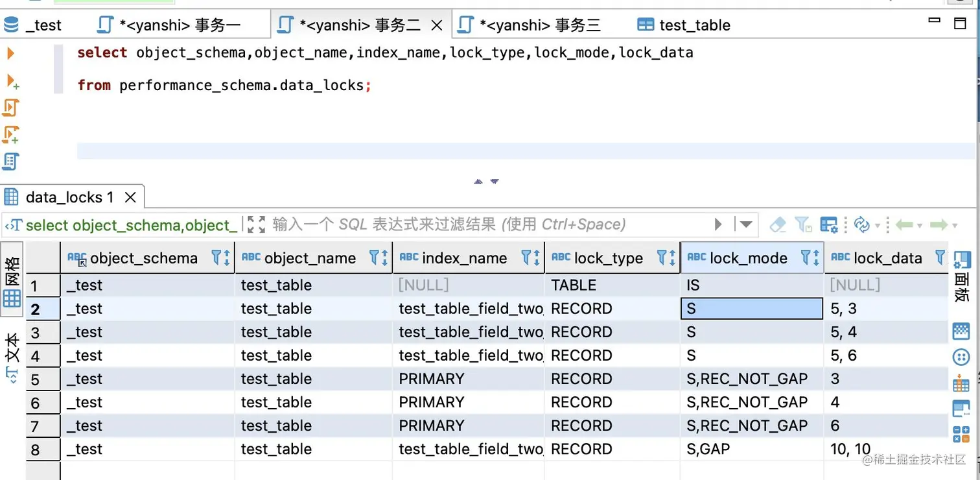980x480 pixels.
Task: Open the calculator panel icon
Action: [x=961, y=434]
